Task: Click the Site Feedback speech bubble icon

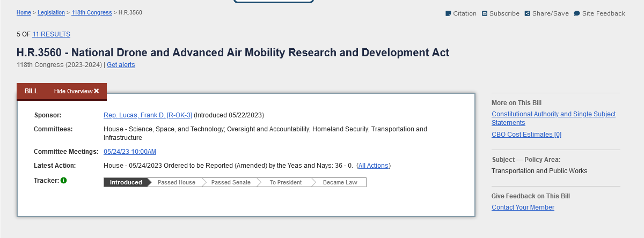Action: pos(577,13)
